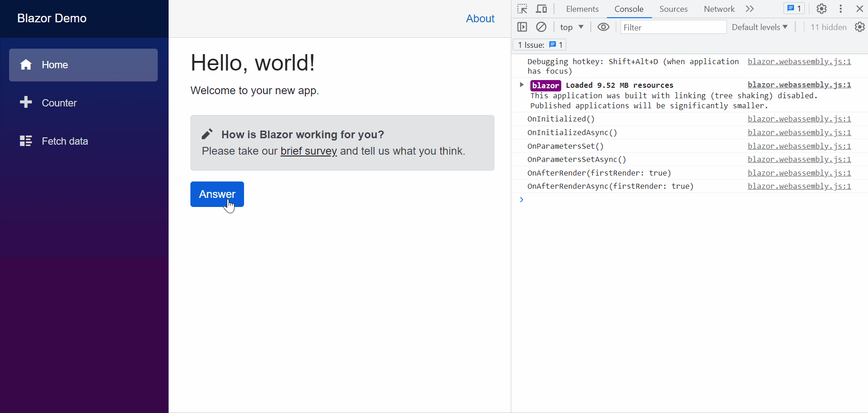This screenshot has width=868, height=413.
Task: Click the 1 Issue notification badge
Action: [x=539, y=45]
